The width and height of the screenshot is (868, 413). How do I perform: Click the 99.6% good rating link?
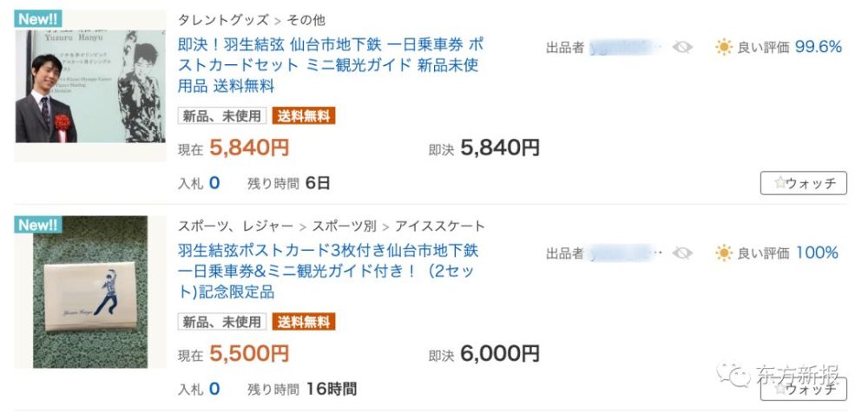pos(819,47)
